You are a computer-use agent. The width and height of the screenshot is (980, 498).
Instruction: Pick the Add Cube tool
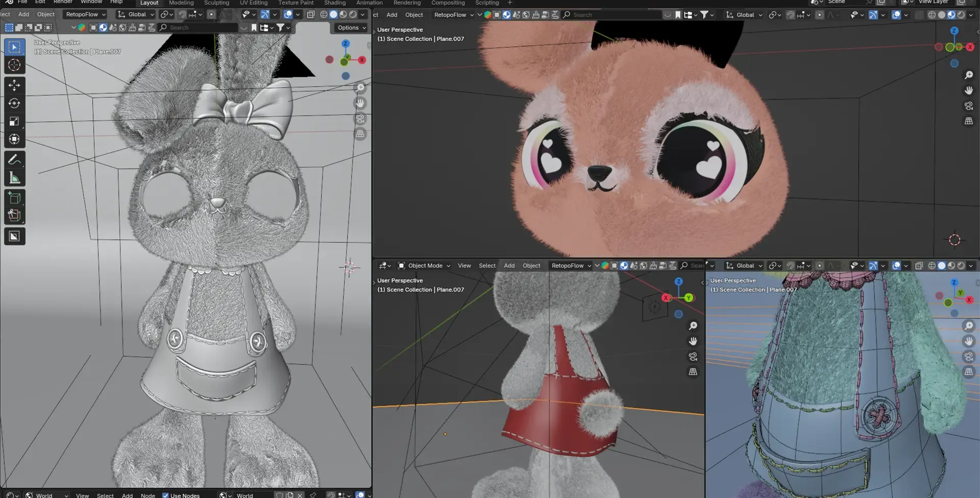pos(14,198)
